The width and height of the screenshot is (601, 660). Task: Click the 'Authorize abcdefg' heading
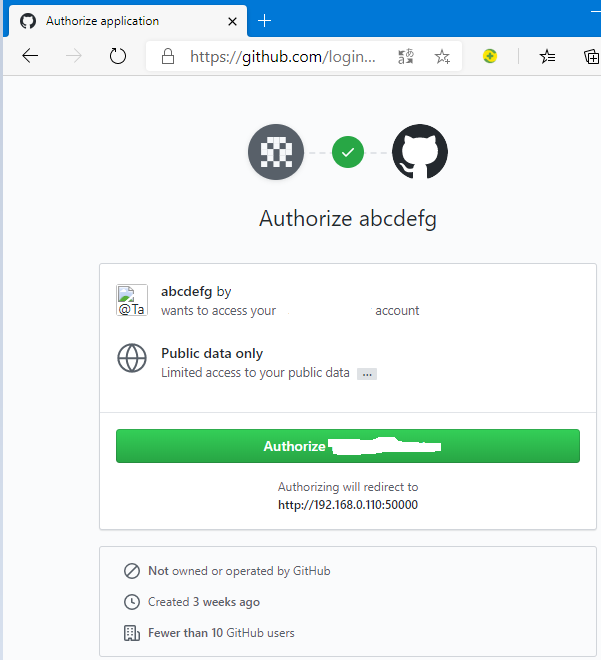pyautogui.click(x=348, y=219)
